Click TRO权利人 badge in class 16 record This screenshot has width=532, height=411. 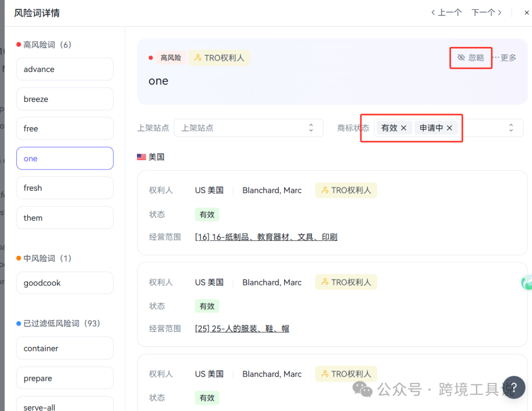tap(346, 190)
